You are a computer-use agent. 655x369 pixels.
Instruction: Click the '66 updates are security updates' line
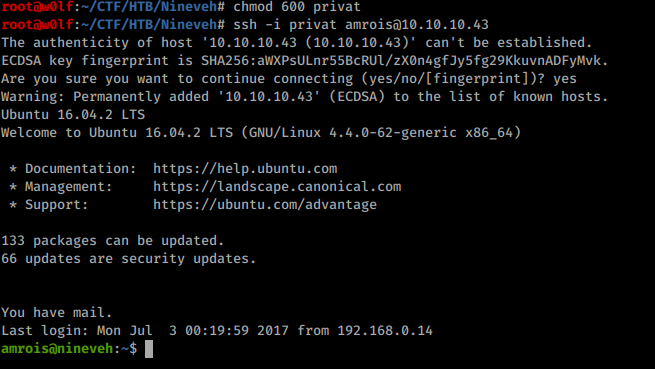(x=129, y=259)
